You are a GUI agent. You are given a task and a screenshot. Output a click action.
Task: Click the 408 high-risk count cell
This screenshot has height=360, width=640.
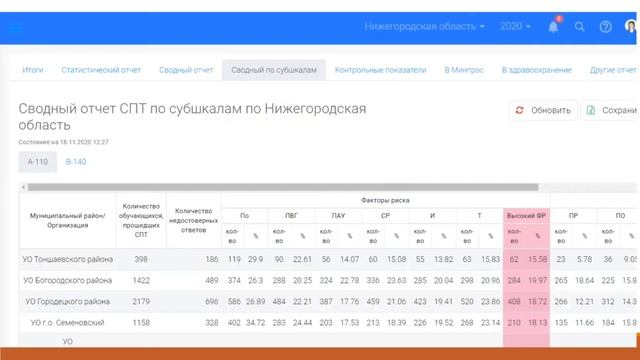514,301
